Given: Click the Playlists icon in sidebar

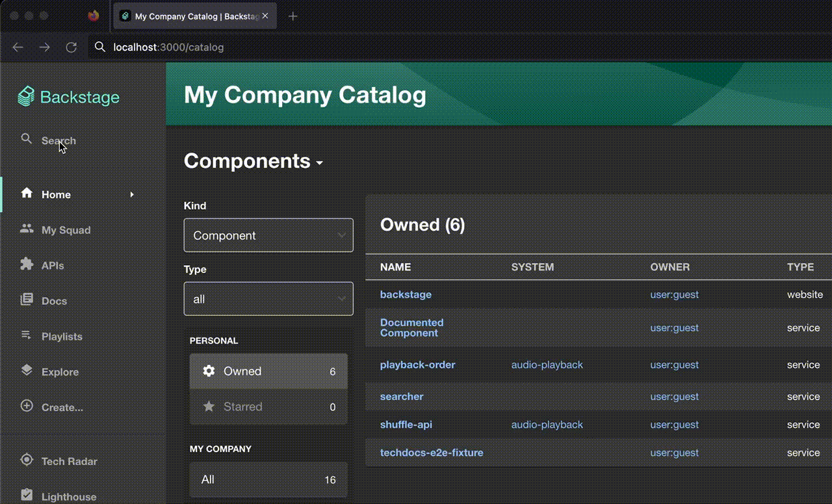Looking at the screenshot, I should [x=27, y=336].
